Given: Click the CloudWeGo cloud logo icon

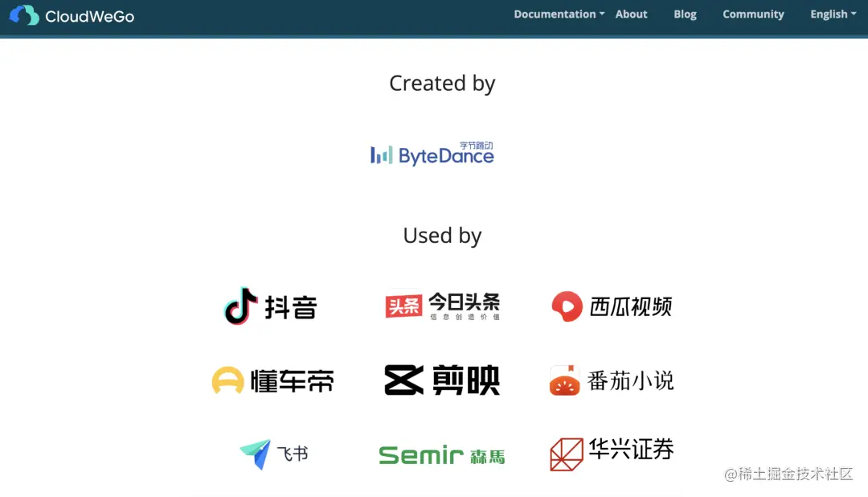Looking at the screenshot, I should (24, 15).
